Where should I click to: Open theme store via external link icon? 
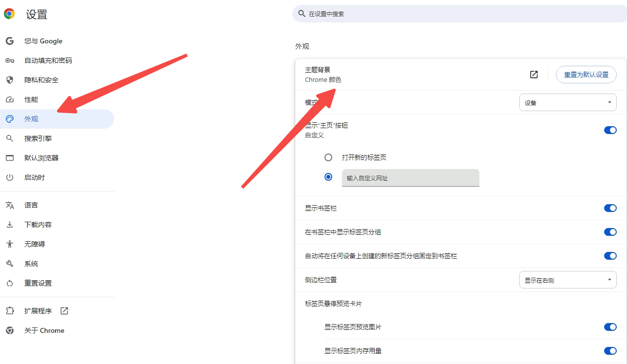(534, 75)
